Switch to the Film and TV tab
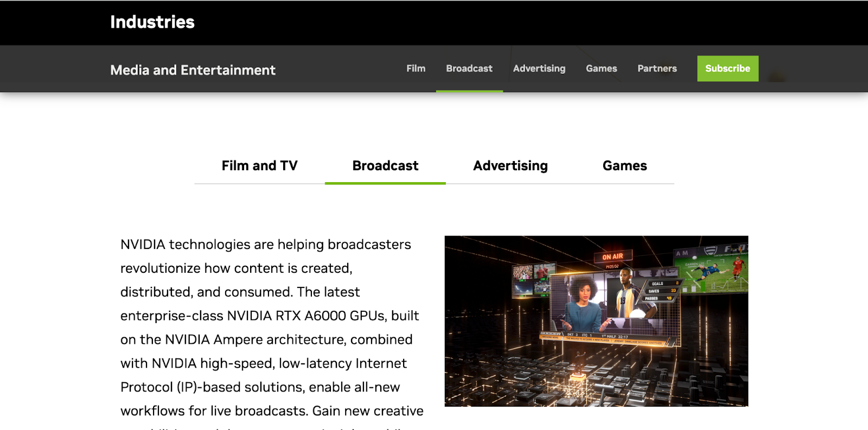Viewport: 868px width, 430px height. point(260,166)
